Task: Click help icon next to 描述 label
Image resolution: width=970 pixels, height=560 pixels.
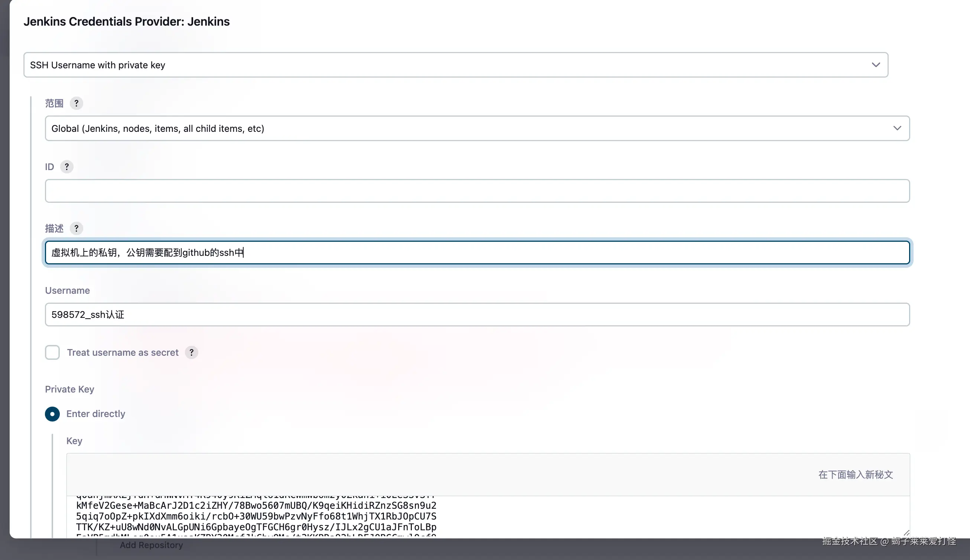Action: tap(76, 228)
